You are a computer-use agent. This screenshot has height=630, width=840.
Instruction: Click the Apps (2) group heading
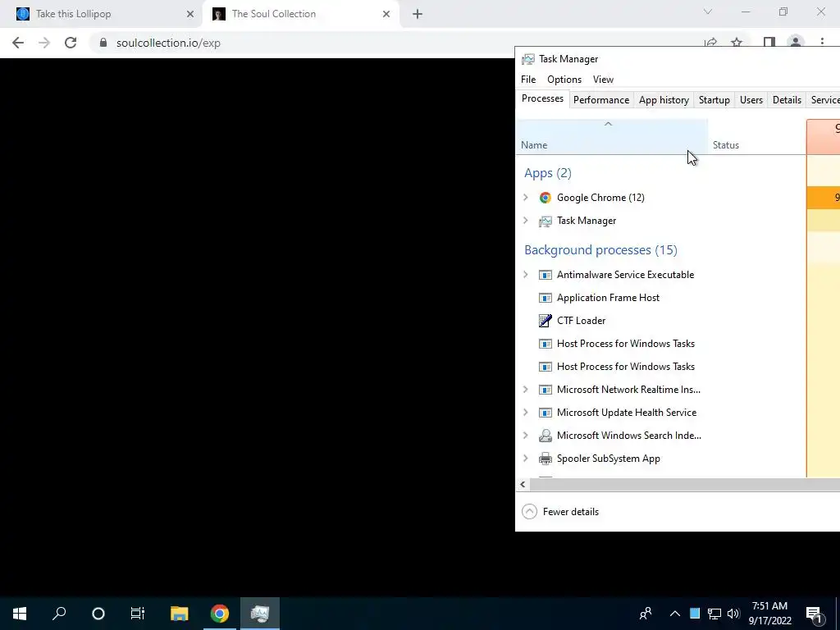pos(547,173)
